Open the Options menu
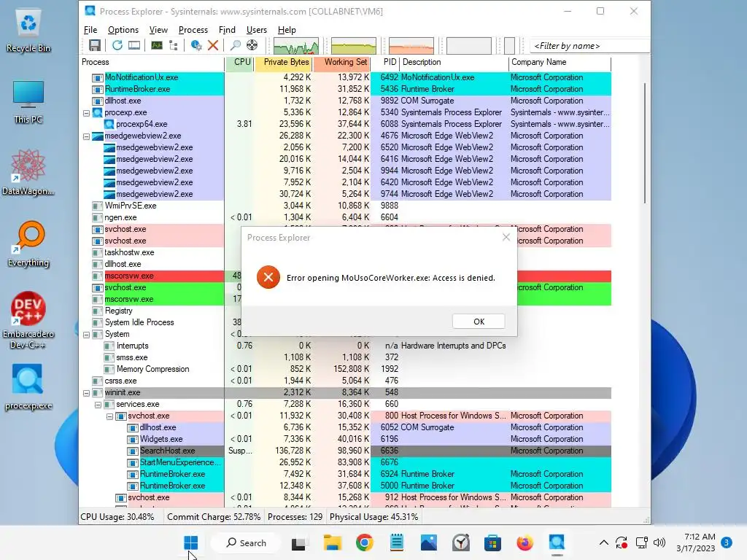The image size is (747, 560). coord(123,29)
